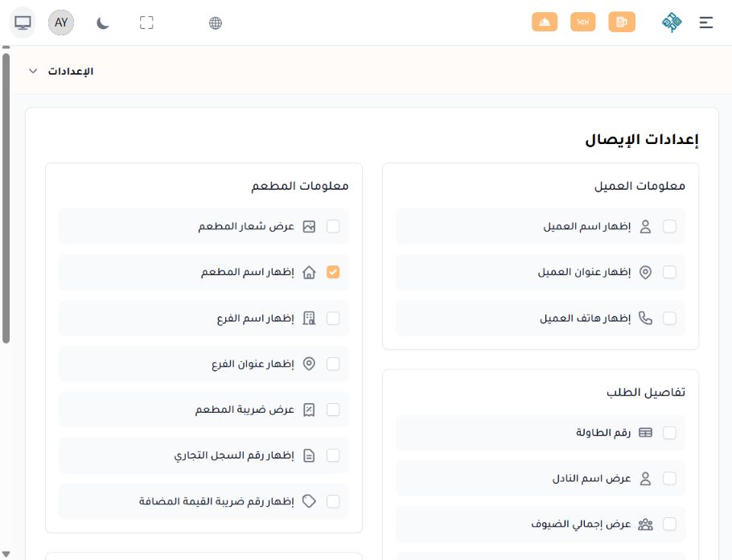Viewport: 732px width, 560px height.
Task: Enable إظهار رقم السجل التجاري checkbox
Action: click(x=333, y=455)
